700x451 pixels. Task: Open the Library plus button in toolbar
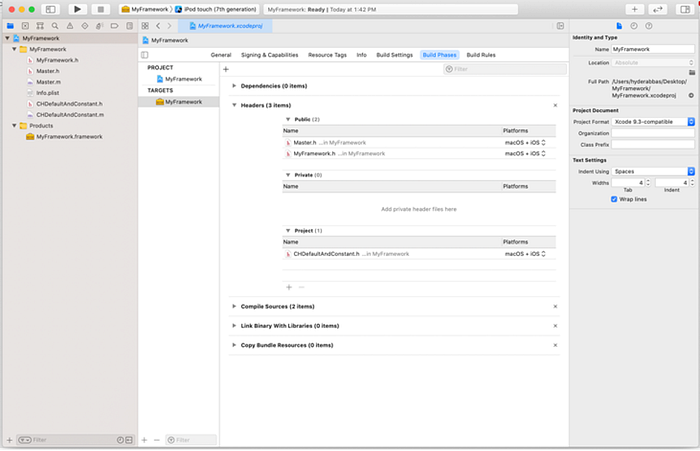pyautogui.click(x=634, y=9)
